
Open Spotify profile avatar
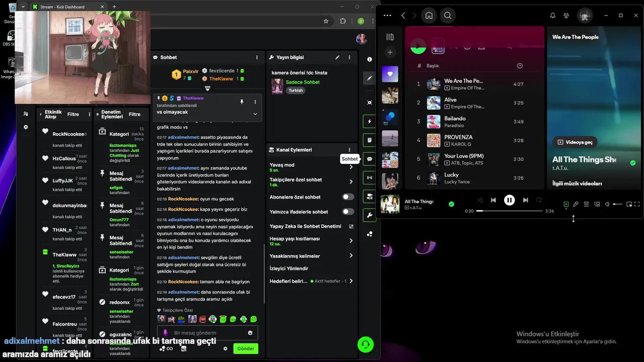click(x=585, y=16)
